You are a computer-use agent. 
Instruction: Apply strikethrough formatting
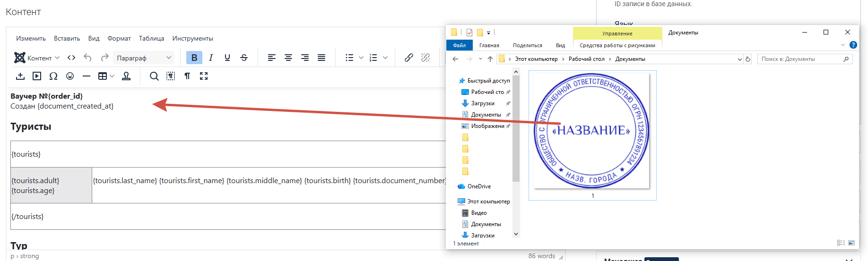point(244,58)
